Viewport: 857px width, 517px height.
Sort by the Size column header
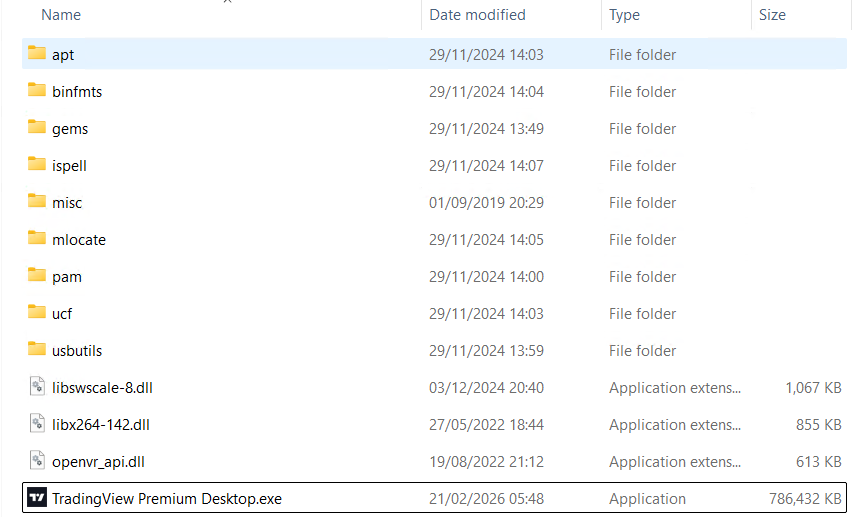772,15
